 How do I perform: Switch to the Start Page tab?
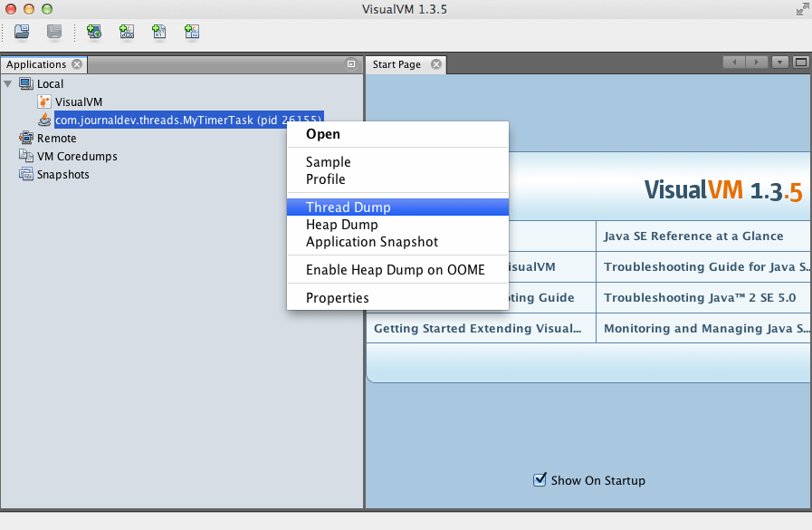click(399, 64)
